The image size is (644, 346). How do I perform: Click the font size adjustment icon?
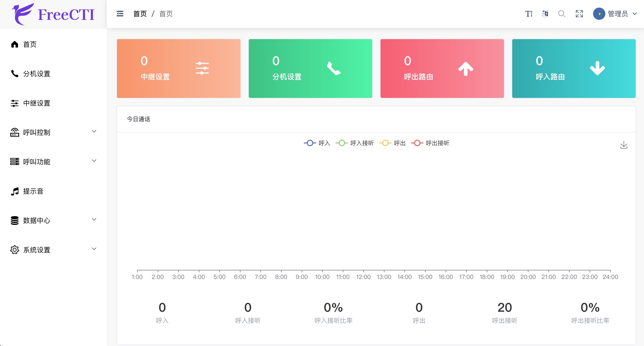528,14
